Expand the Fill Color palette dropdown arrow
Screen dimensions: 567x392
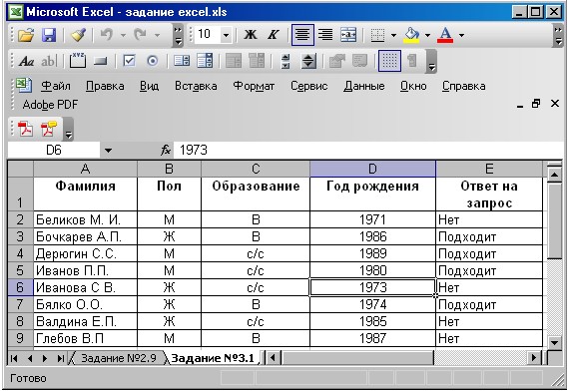point(427,35)
